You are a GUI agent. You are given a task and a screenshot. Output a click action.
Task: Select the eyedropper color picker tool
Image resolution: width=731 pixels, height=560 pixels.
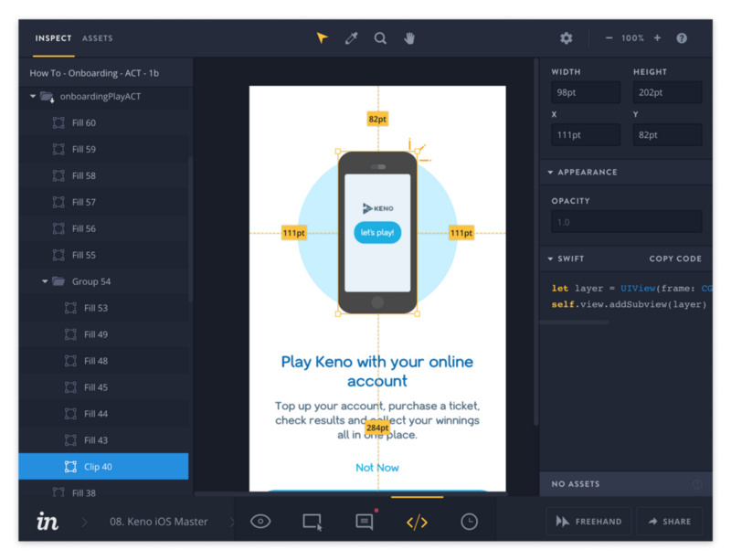(x=350, y=38)
